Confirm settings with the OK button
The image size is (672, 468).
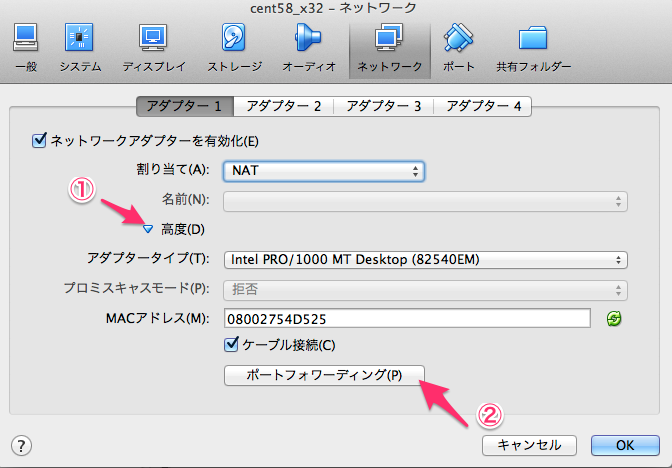(x=625, y=445)
